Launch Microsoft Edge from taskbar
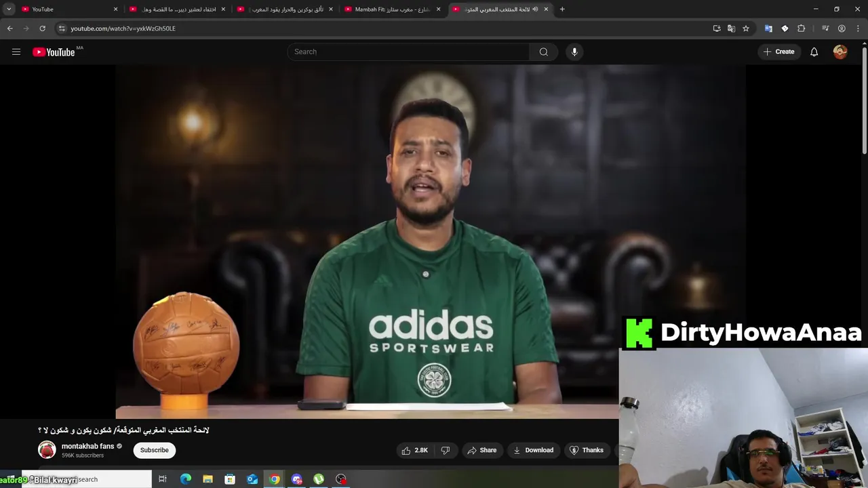Screen dimensions: 868x488 click(x=185, y=479)
